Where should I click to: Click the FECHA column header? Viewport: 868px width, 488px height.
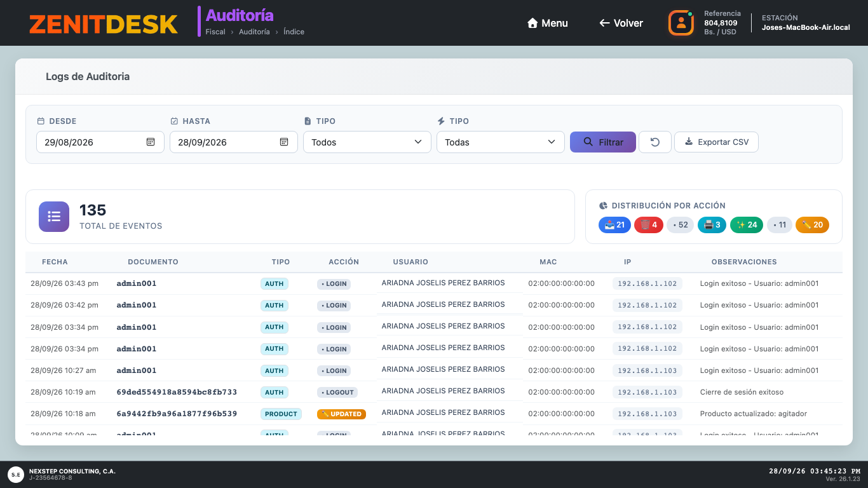click(55, 262)
